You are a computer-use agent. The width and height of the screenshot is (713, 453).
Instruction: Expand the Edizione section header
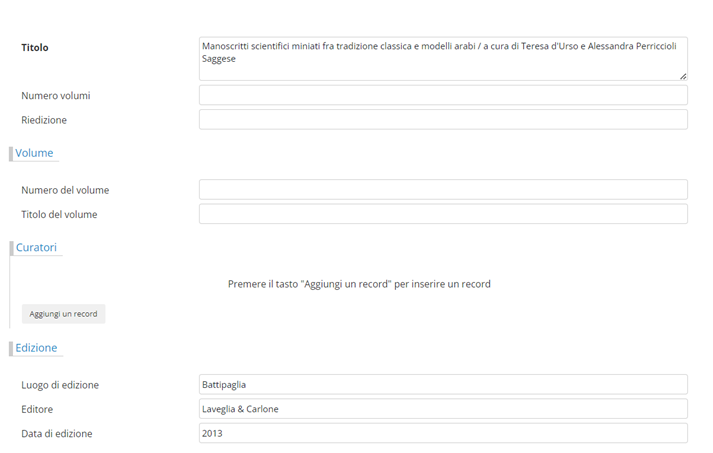click(x=36, y=348)
